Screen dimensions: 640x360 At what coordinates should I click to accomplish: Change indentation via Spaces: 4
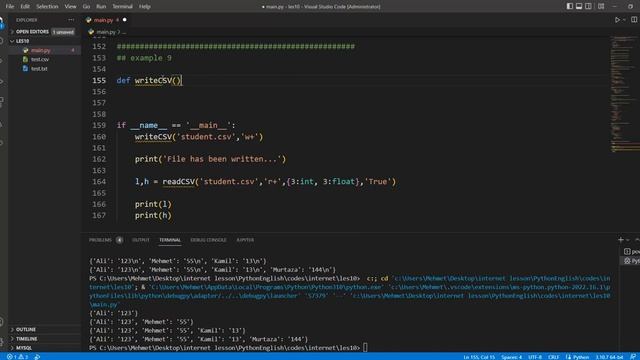(x=511, y=357)
